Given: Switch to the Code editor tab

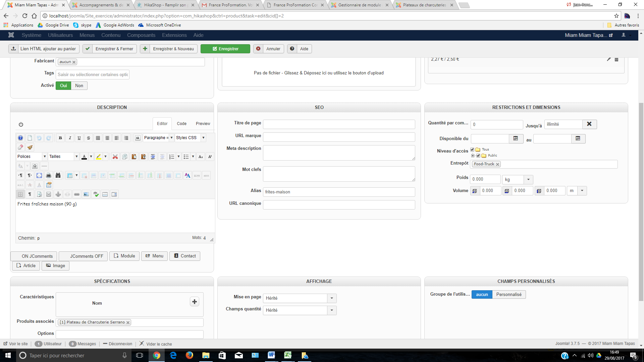Looking at the screenshot, I should pos(181,124).
